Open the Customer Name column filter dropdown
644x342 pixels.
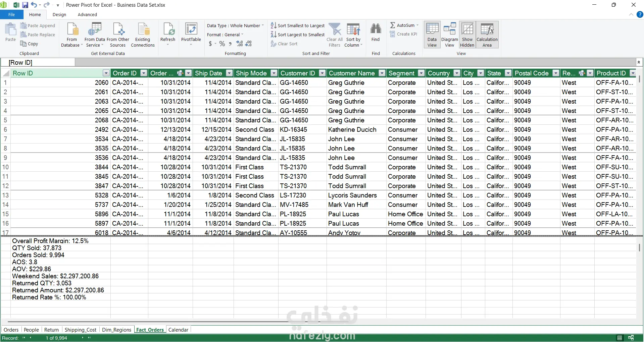click(x=382, y=73)
